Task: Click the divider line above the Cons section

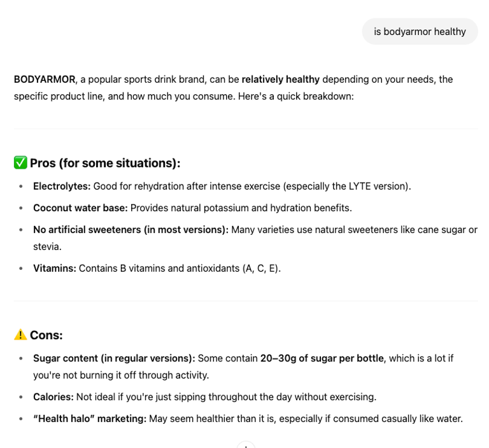Action: (x=246, y=301)
